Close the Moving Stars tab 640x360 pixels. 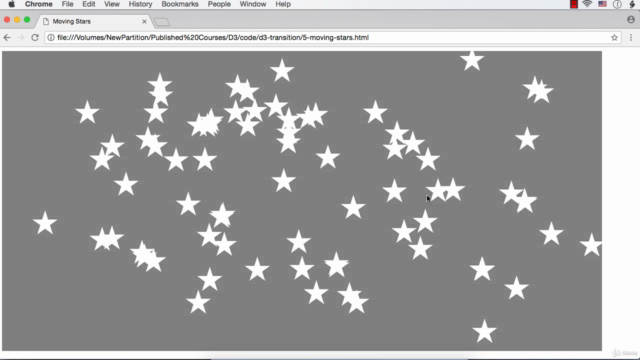tap(144, 21)
